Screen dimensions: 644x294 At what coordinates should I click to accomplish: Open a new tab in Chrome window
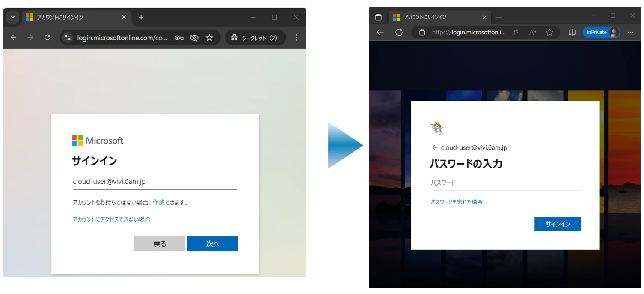[141, 17]
